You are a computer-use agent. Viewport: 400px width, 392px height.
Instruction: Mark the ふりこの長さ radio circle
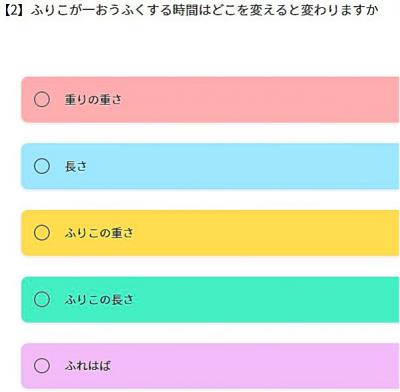tap(42, 299)
